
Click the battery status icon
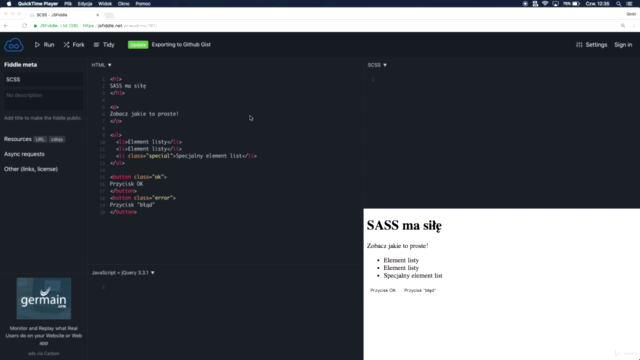pyautogui.click(x=576, y=4)
